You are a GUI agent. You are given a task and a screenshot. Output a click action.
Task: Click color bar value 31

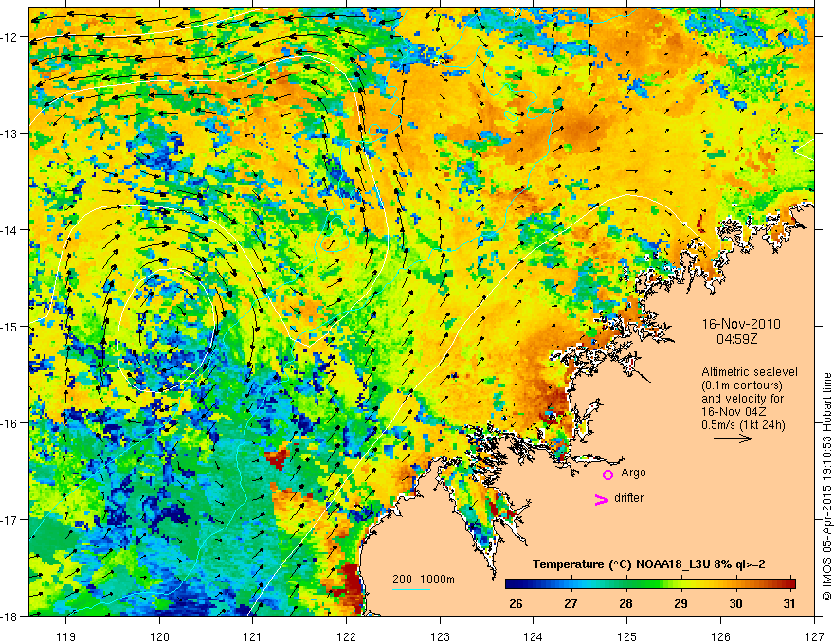[789, 604]
